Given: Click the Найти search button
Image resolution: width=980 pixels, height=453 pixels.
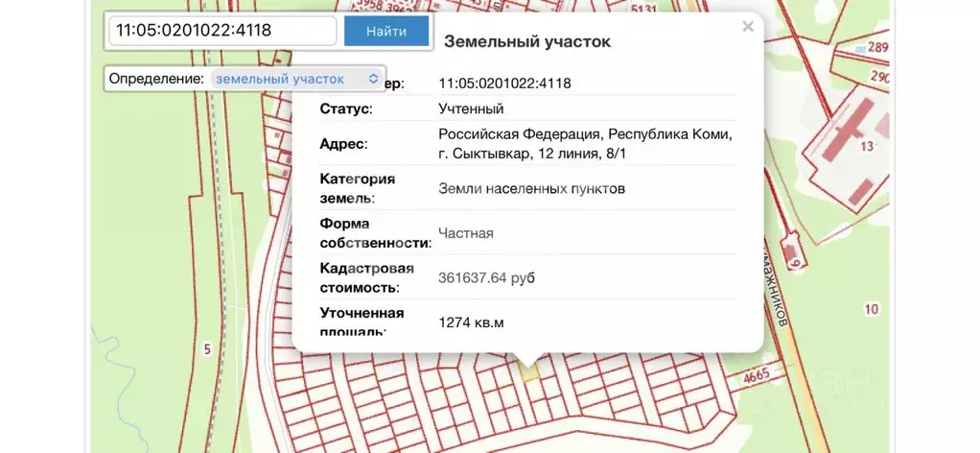Looking at the screenshot, I should tap(386, 31).
